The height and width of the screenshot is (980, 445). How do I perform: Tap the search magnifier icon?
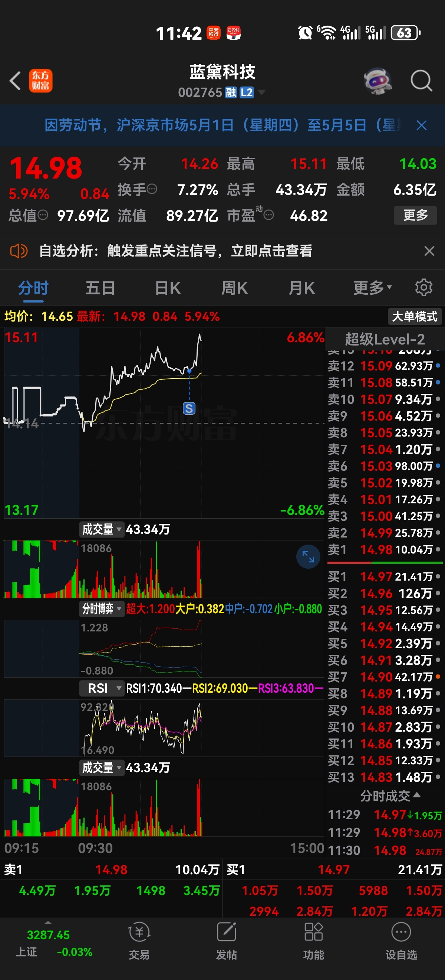[421, 81]
